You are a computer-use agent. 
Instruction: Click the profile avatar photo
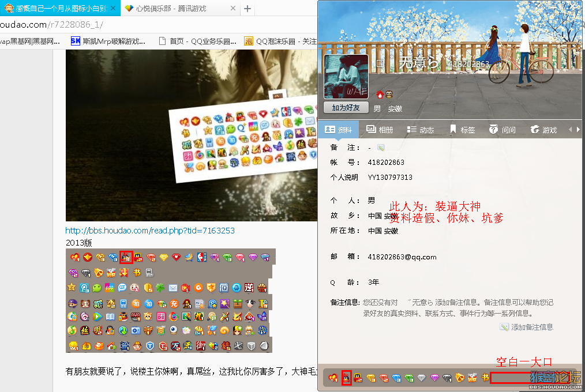click(x=346, y=77)
